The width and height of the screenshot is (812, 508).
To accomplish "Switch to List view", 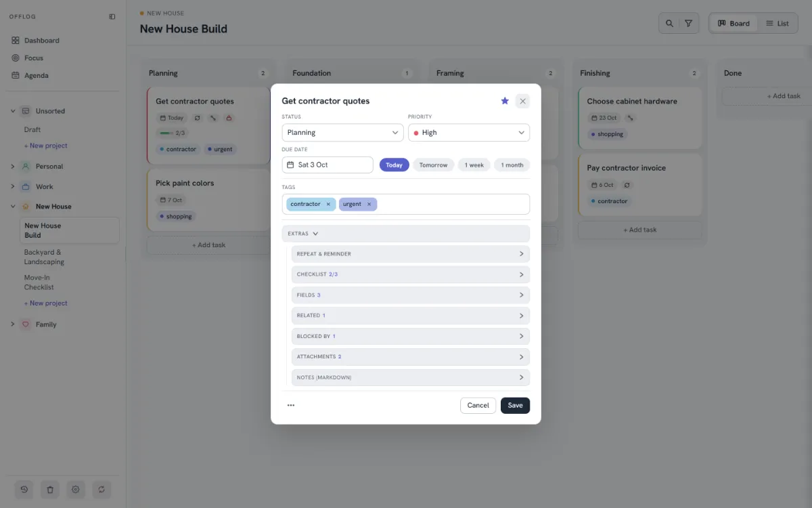I will [x=777, y=23].
